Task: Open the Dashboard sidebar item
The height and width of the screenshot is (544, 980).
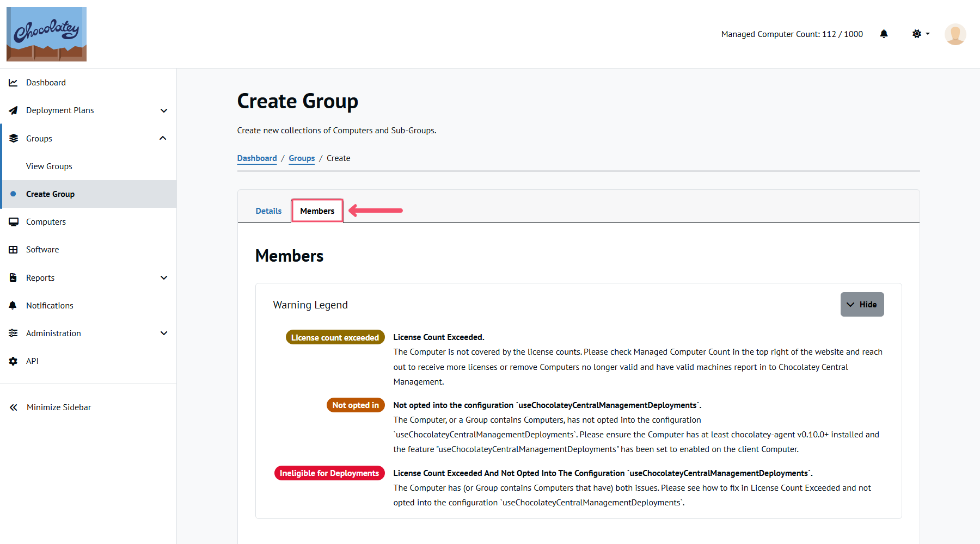Action: [88, 83]
